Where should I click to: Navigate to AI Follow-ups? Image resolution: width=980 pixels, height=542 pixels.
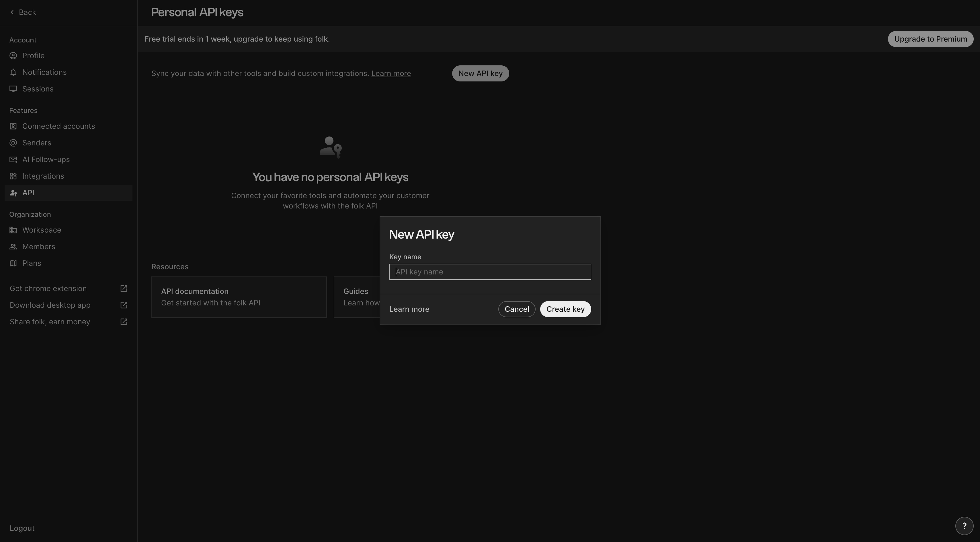(69, 159)
